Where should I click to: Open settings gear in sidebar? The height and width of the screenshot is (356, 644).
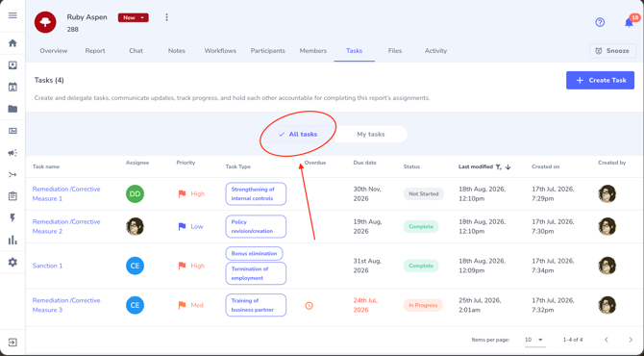click(x=12, y=262)
